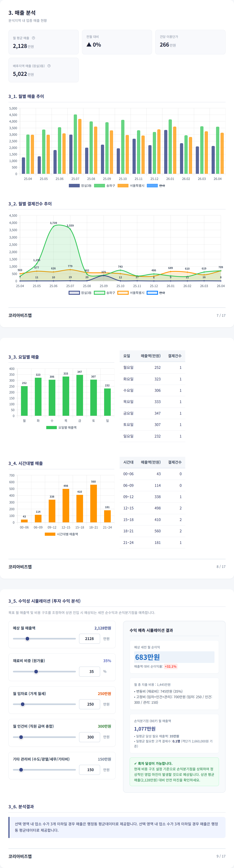This screenshot has height=868, width=234.
Task: Select the 21~24 row in the hourly table
Action: pyautogui.click(x=152, y=542)
